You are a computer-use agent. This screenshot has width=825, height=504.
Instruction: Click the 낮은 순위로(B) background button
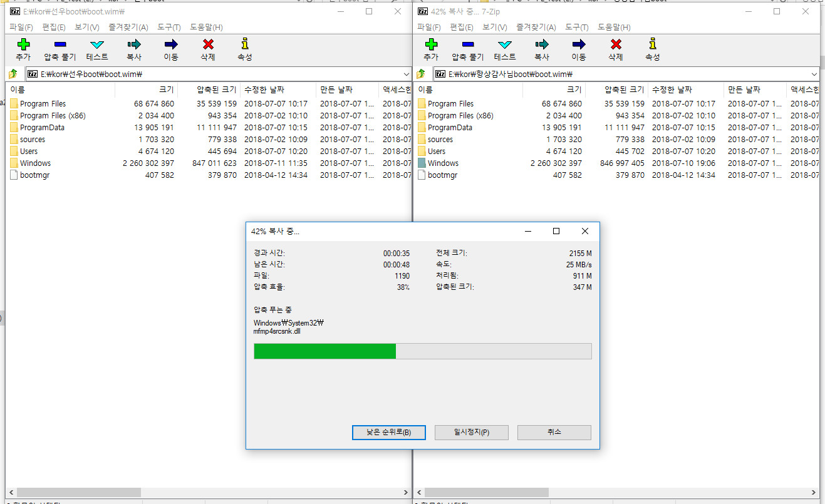389,433
